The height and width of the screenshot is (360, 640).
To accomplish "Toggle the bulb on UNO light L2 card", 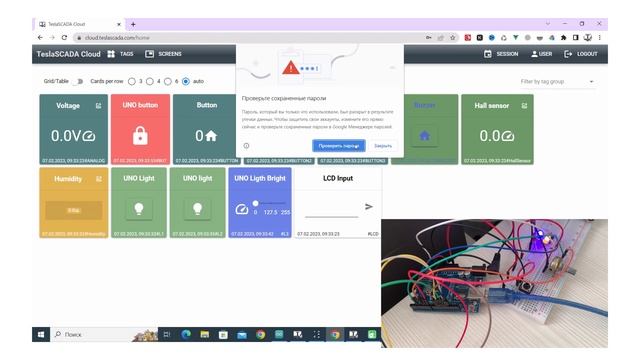I will point(198,209).
